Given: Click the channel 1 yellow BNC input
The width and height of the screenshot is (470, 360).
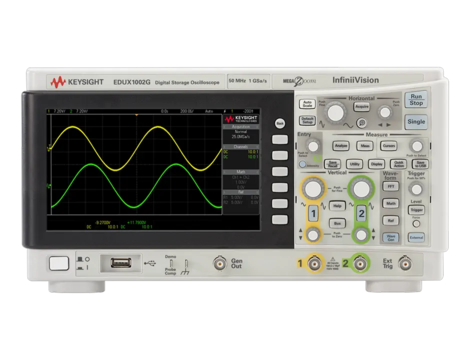Looking at the screenshot, I should [314, 264].
